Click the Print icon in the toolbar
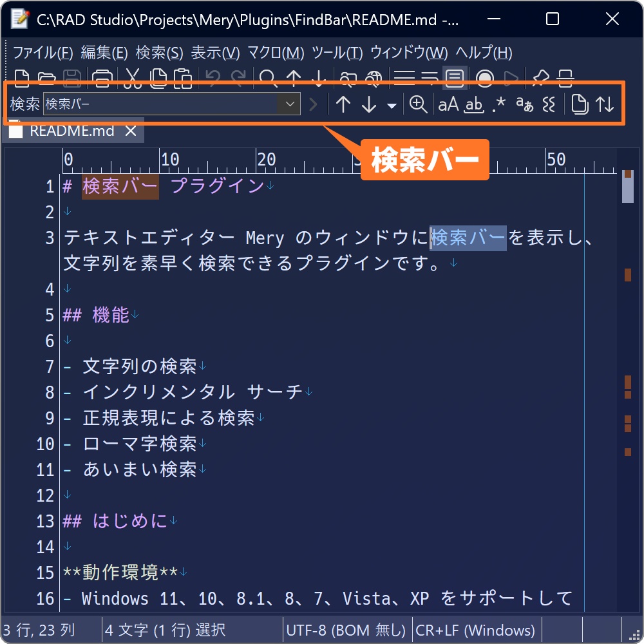 (102, 78)
